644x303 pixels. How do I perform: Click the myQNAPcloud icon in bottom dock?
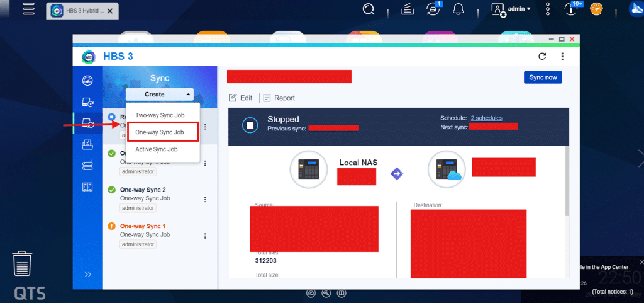pyautogui.click(x=311, y=293)
